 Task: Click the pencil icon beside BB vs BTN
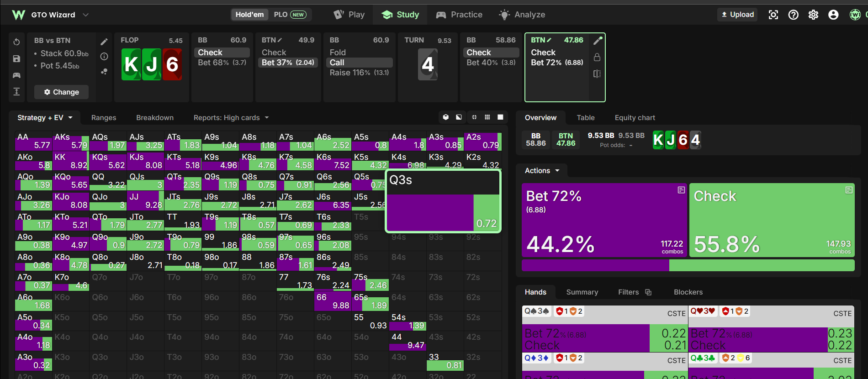[104, 42]
